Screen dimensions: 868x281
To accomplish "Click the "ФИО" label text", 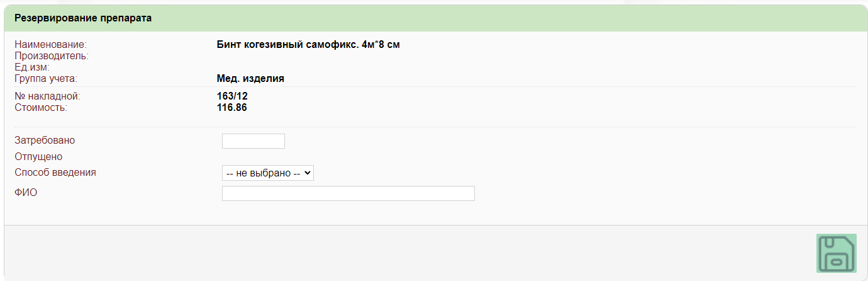I will point(26,193).
